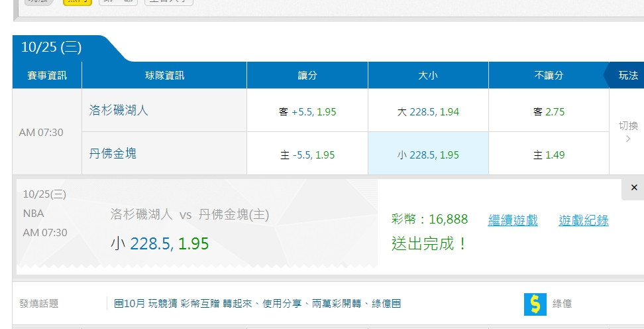Image resolution: width=644 pixels, height=329 pixels.
Task: Pick 主 1.49 moneyline odds
Action: click(549, 155)
